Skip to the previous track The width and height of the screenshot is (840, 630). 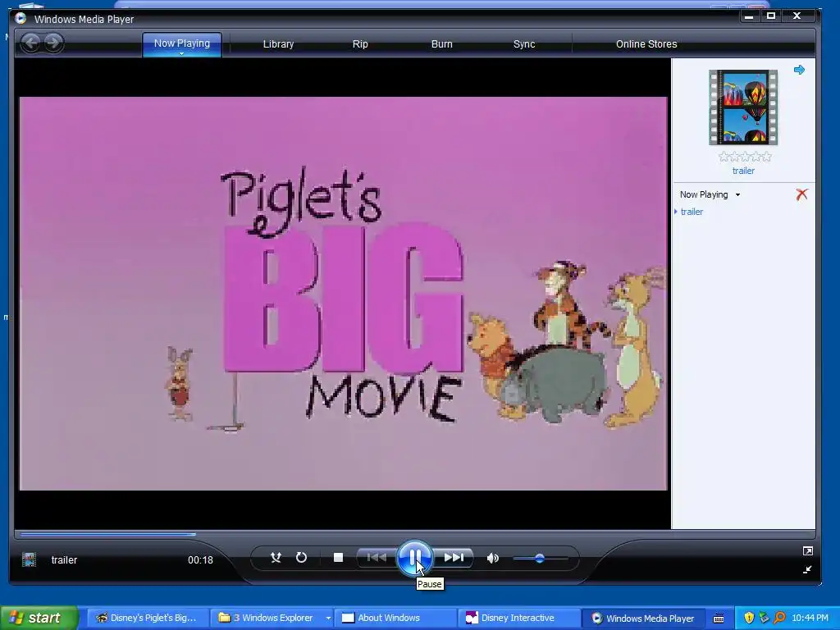click(377, 558)
